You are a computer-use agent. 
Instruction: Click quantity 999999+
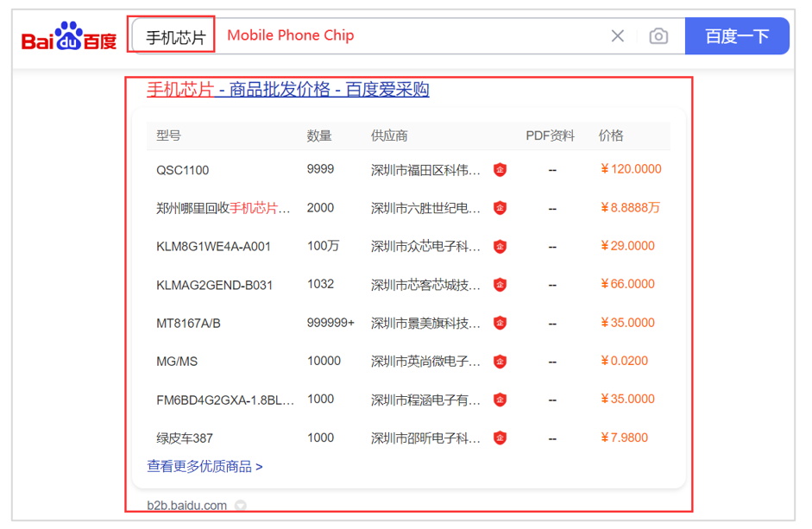pyautogui.click(x=330, y=323)
